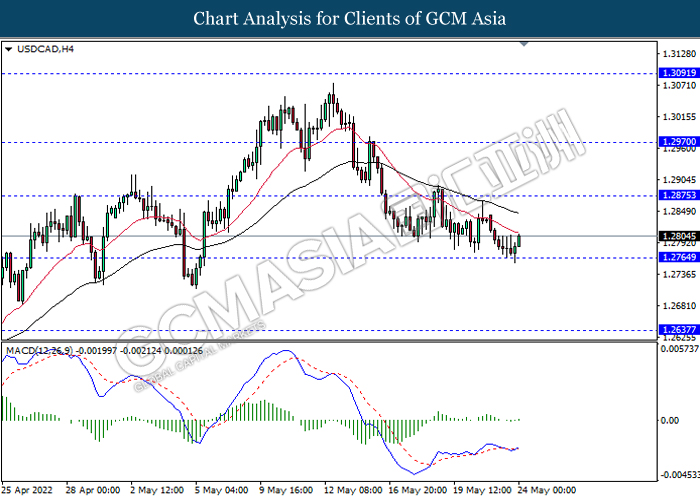
Task: Click the 28 Apr 00:00 time label
Action: coord(93,490)
